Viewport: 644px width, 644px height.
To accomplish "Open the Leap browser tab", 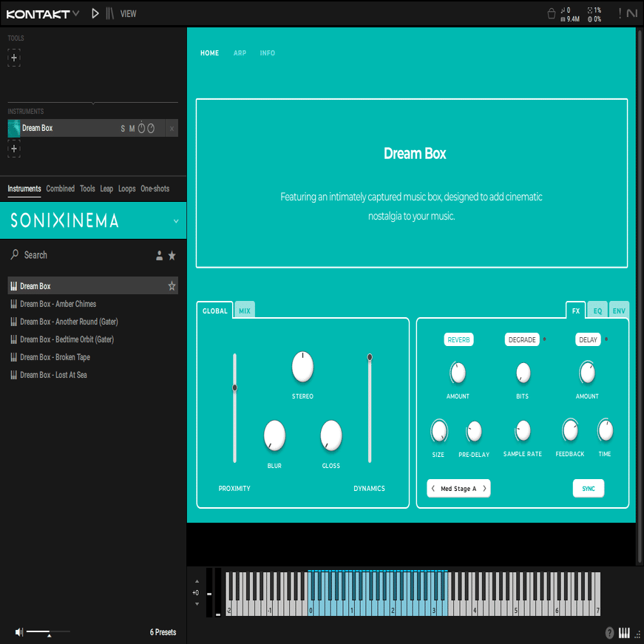I will [x=106, y=189].
